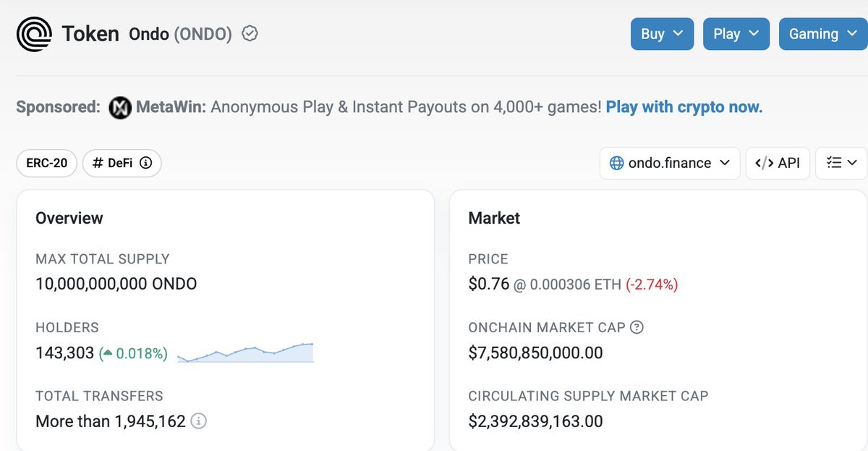The height and width of the screenshot is (451, 868).
Task: Click the More than 1,945,162 transfers text
Action: (111, 421)
